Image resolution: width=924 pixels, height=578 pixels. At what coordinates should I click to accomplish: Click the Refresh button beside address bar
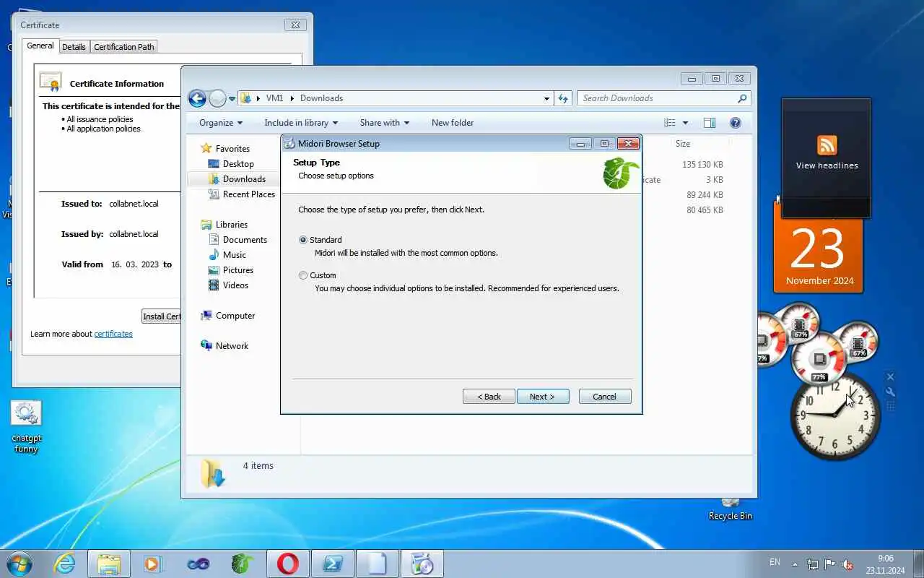(x=563, y=98)
